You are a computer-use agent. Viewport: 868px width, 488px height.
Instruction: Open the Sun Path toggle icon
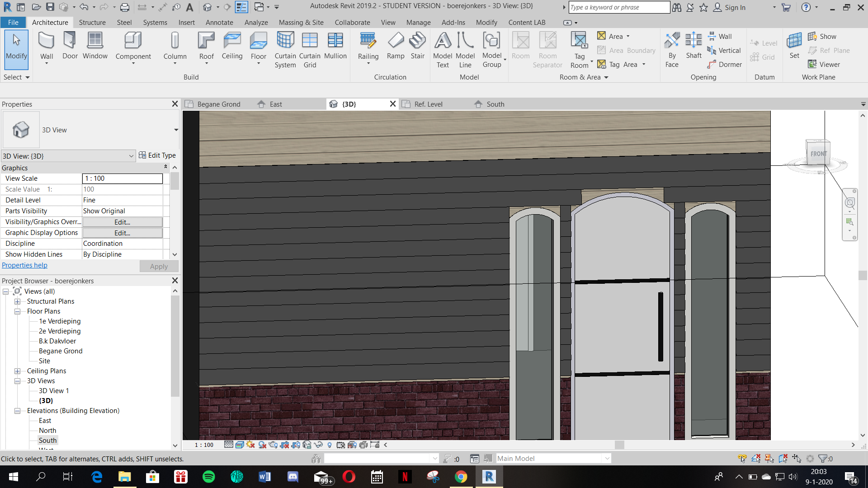click(250, 445)
